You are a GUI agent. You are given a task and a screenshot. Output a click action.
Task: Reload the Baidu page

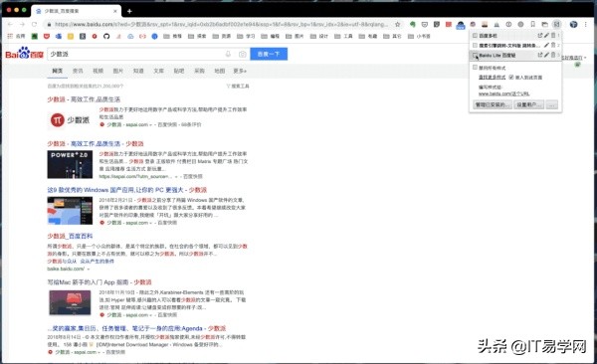click(34, 25)
